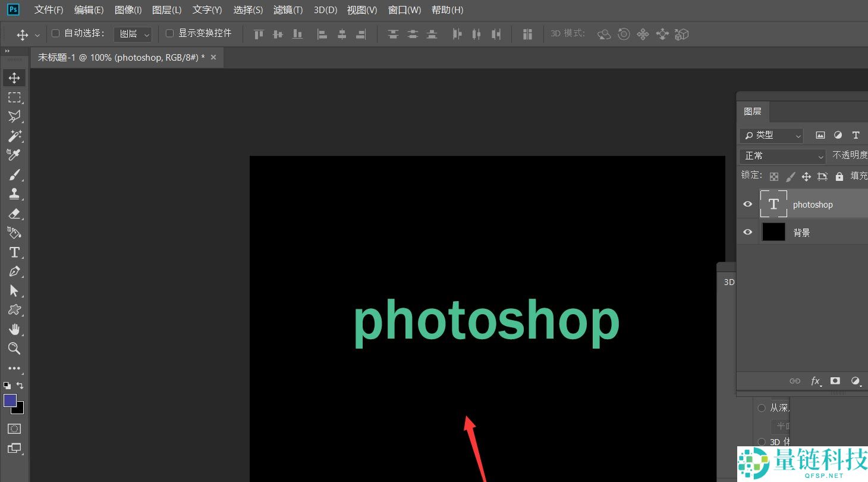Image resolution: width=868 pixels, height=482 pixels.
Task: Click the add layer mask button
Action: coord(835,381)
